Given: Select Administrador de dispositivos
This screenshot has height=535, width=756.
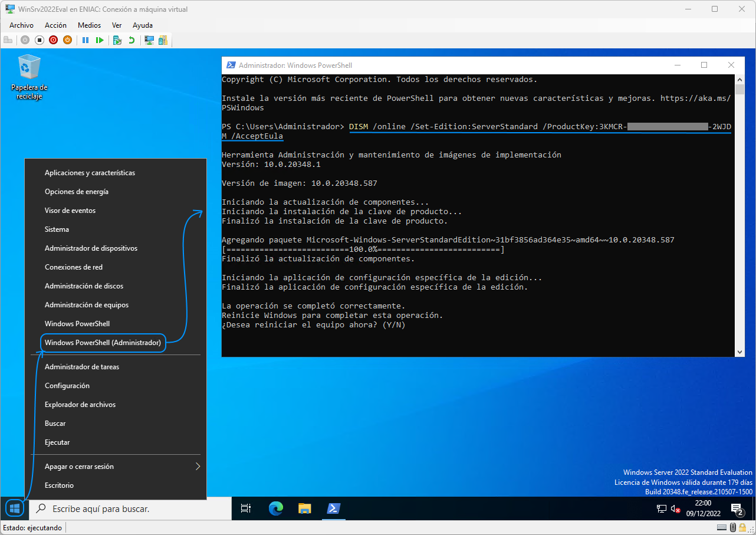Looking at the screenshot, I should click(116, 248).
